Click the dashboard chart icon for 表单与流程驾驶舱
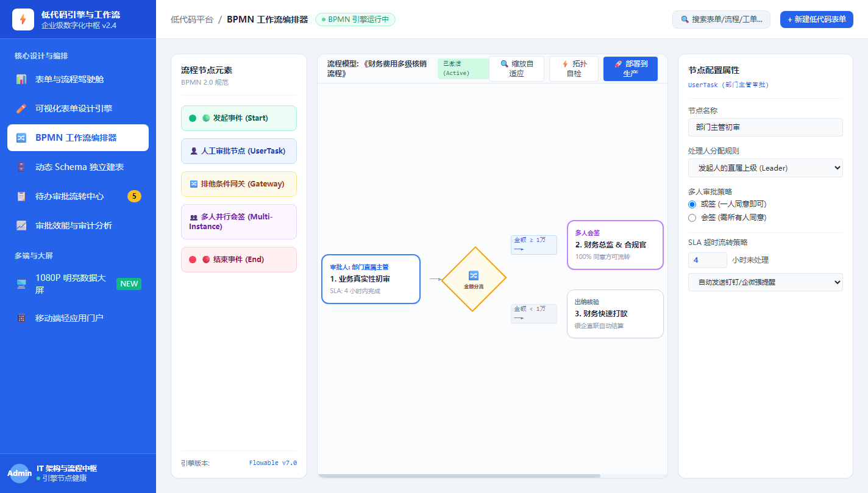Viewport: 868px width, 493px height. pos(21,79)
